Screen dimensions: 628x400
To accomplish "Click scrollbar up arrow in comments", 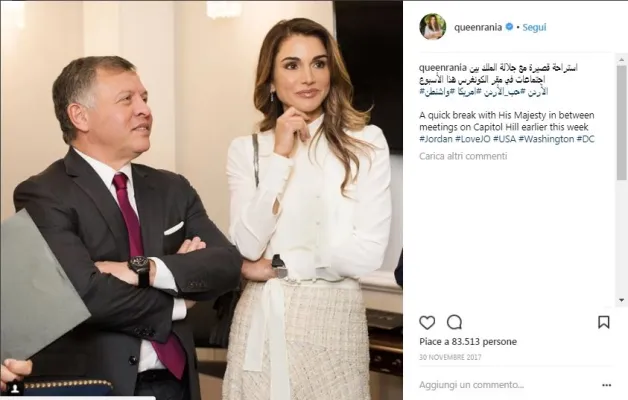I will click(621, 60).
